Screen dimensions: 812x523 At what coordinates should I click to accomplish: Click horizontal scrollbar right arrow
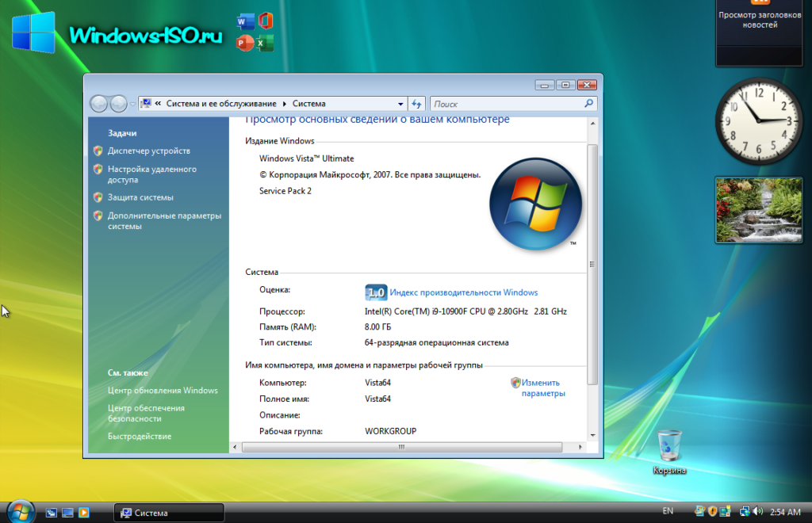(580, 447)
